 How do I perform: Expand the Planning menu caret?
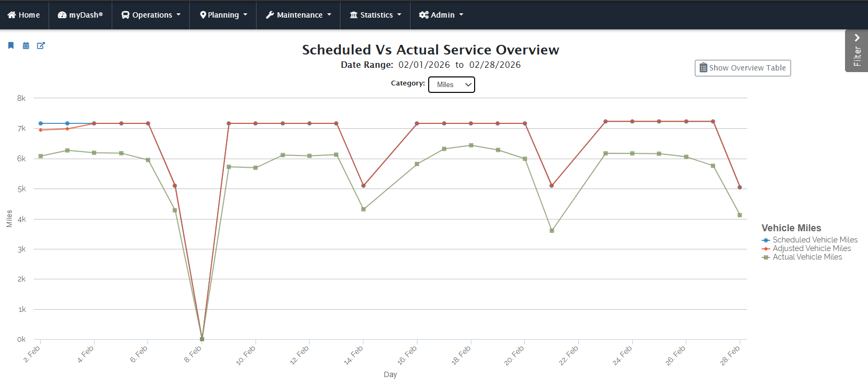[x=245, y=15]
